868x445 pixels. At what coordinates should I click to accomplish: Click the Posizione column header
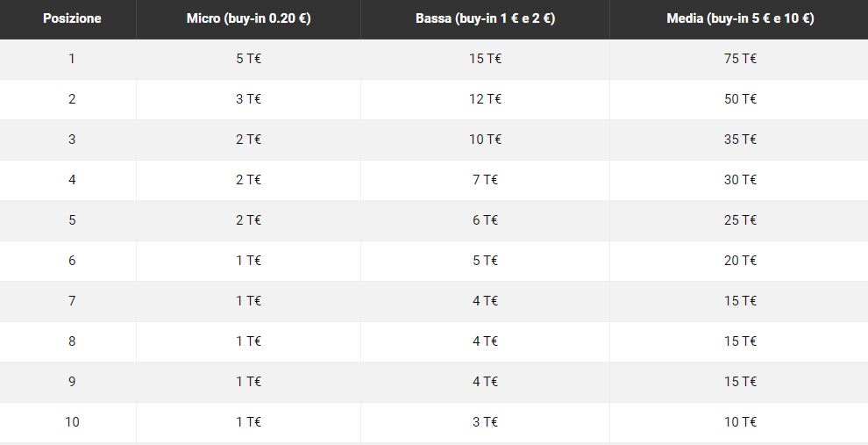point(72,18)
